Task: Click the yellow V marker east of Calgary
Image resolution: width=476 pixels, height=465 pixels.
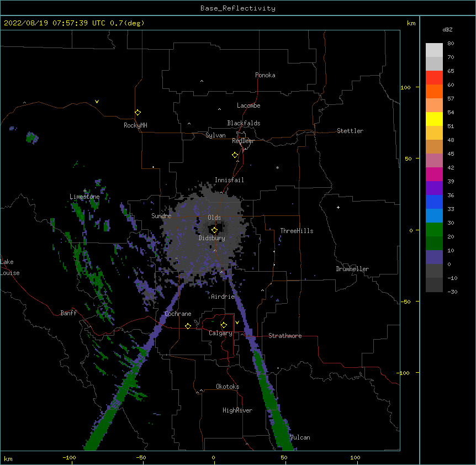Action: pyautogui.click(x=237, y=323)
